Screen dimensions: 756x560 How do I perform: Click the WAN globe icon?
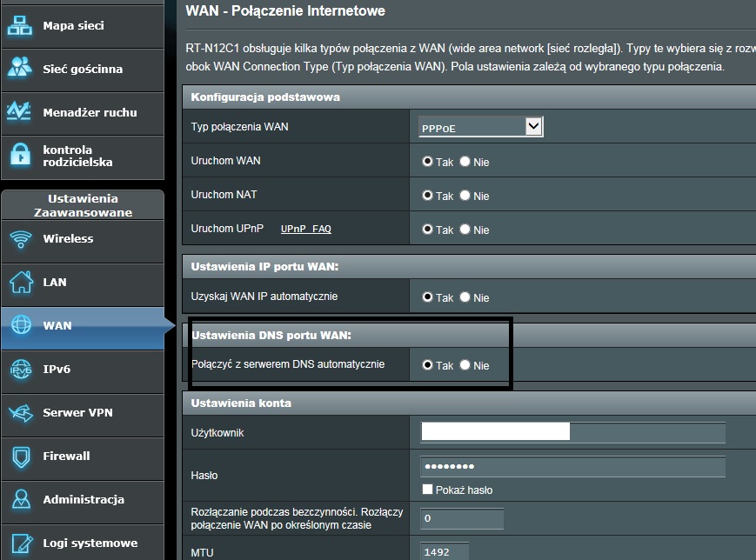21,325
